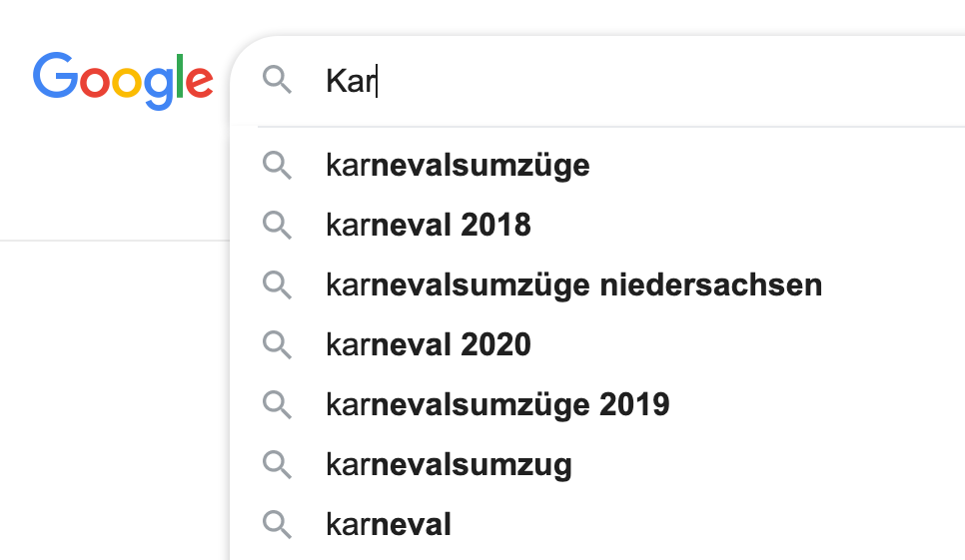965x560 pixels.
Task: Click the magnifier icon inside the search box
Action: [x=277, y=80]
